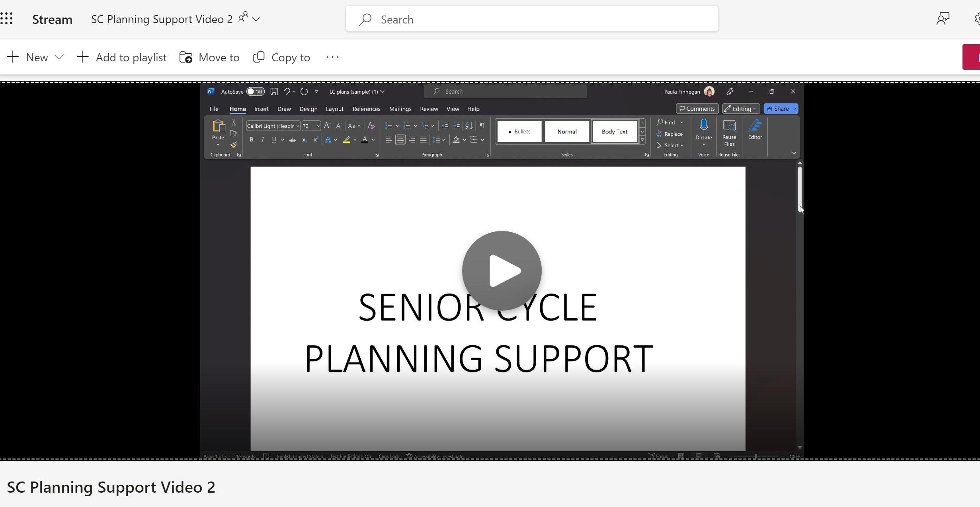Image resolution: width=980 pixels, height=507 pixels.
Task: Click the Copy to icon
Action: click(x=259, y=57)
